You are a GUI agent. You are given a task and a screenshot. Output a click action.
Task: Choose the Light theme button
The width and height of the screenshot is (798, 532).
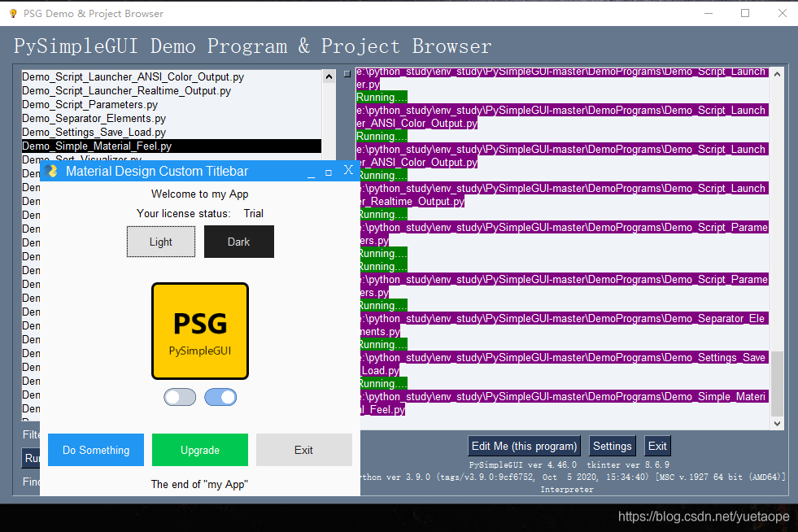pos(161,242)
